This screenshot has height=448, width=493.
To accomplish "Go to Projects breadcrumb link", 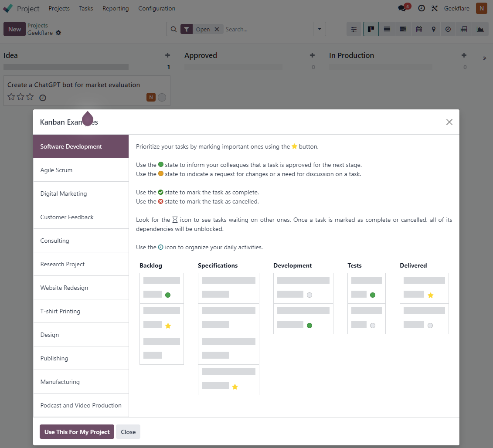I will 37,25.
